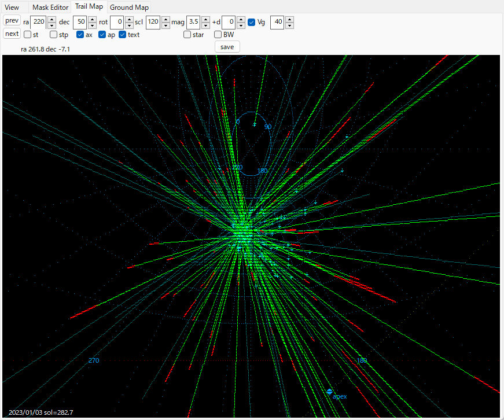
Task: Decrease the +d spinner value
Action: click(x=241, y=25)
